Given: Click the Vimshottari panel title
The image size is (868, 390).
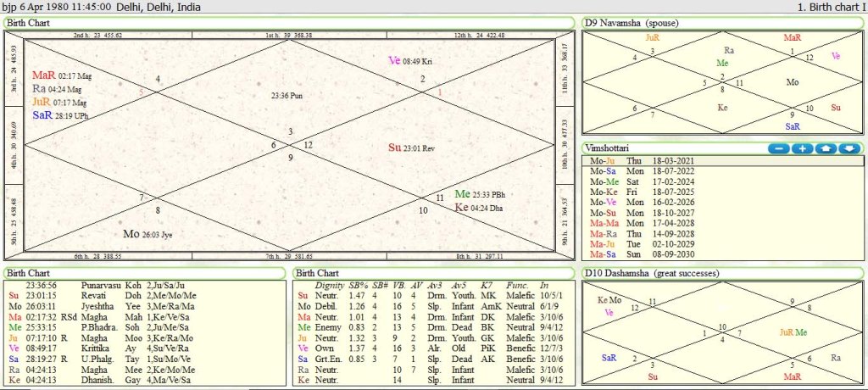Looking at the screenshot, I should (x=607, y=148).
